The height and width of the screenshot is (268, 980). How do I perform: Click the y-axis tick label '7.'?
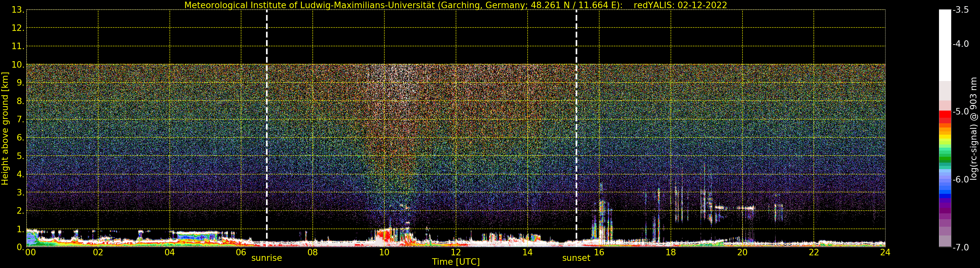coord(20,120)
